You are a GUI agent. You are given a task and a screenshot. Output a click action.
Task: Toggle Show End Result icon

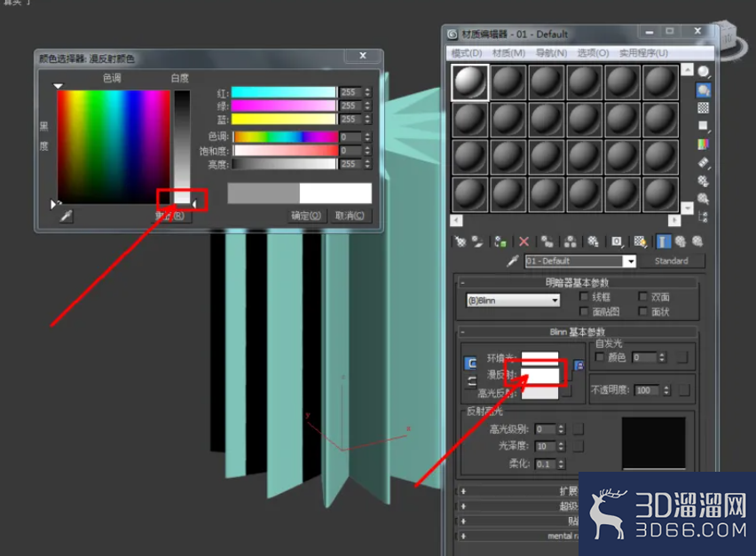tap(664, 241)
